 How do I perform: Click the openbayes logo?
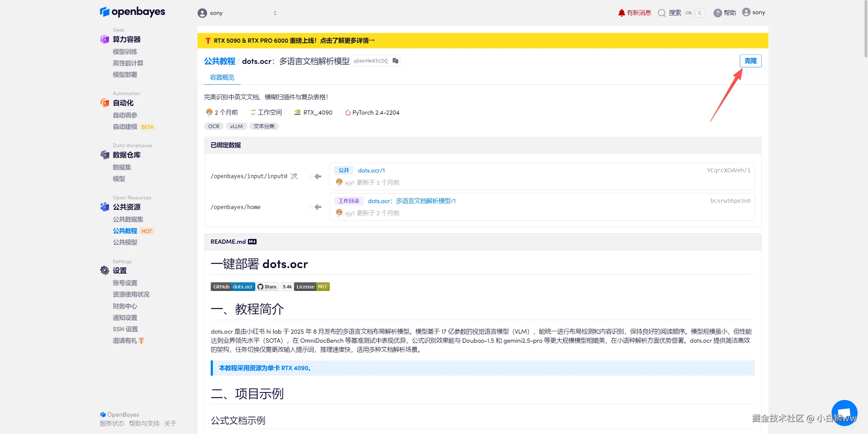[132, 12]
